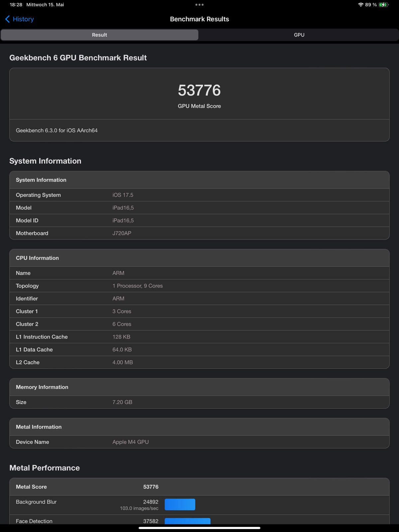This screenshot has width=399, height=532.
Task: Tap the L1 Data Cache row
Action: click(199, 350)
